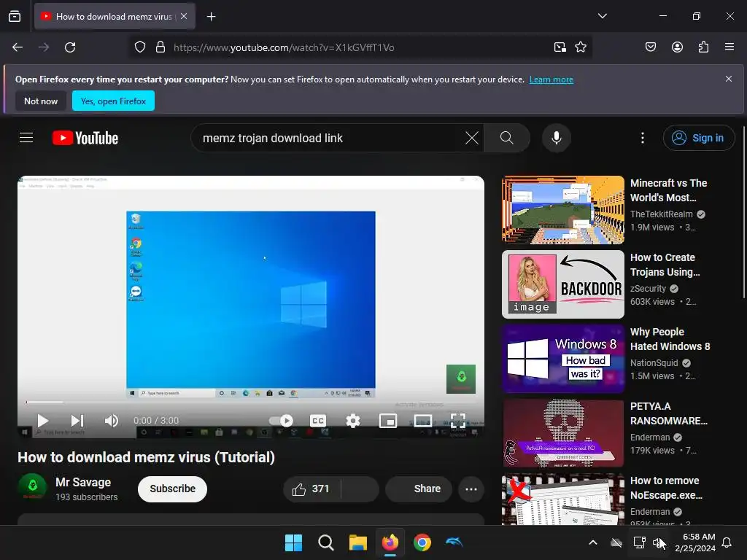
Task: Toggle theater mode on the player
Action: [x=423, y=421]
